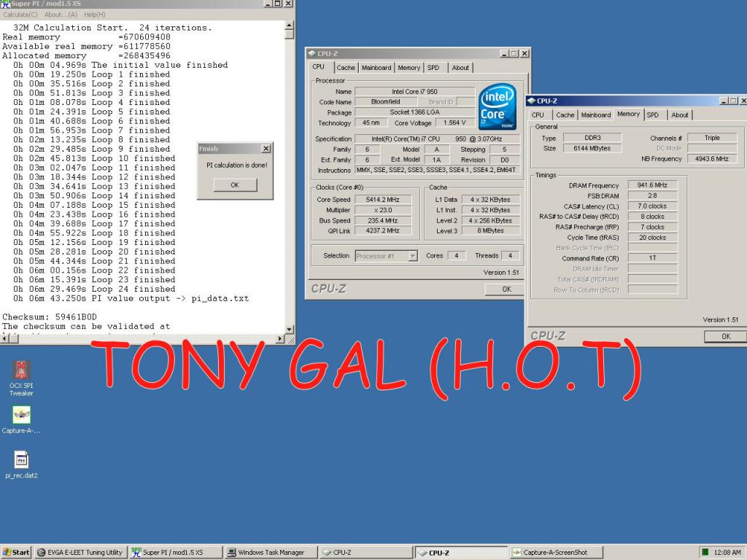The image size is (747, 560).
Task: Switch to Super PI / mod1.5 XS taskbar item
Action: (x=175, y=553)
